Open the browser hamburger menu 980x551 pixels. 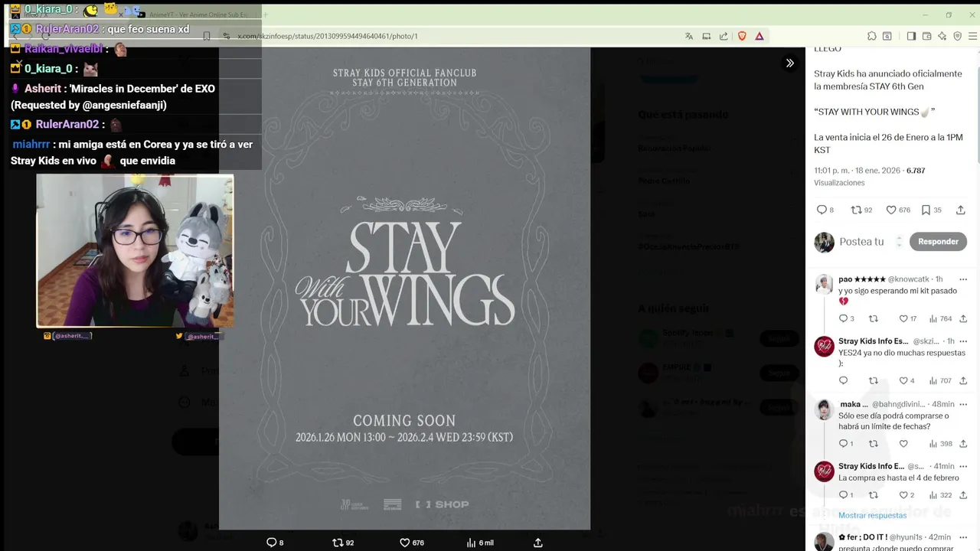(973, 36)
